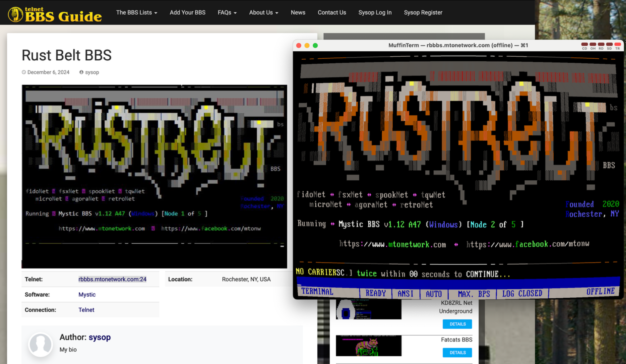Screen dimensions: 626x364
Task: Click READY in MuffinTerm status bar
Action: pos(376,293)
